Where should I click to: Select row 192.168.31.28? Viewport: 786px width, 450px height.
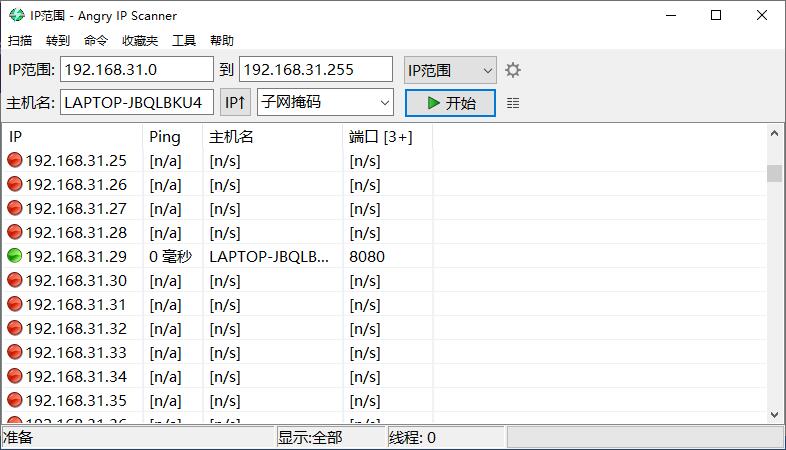click(x=384, y=233)
